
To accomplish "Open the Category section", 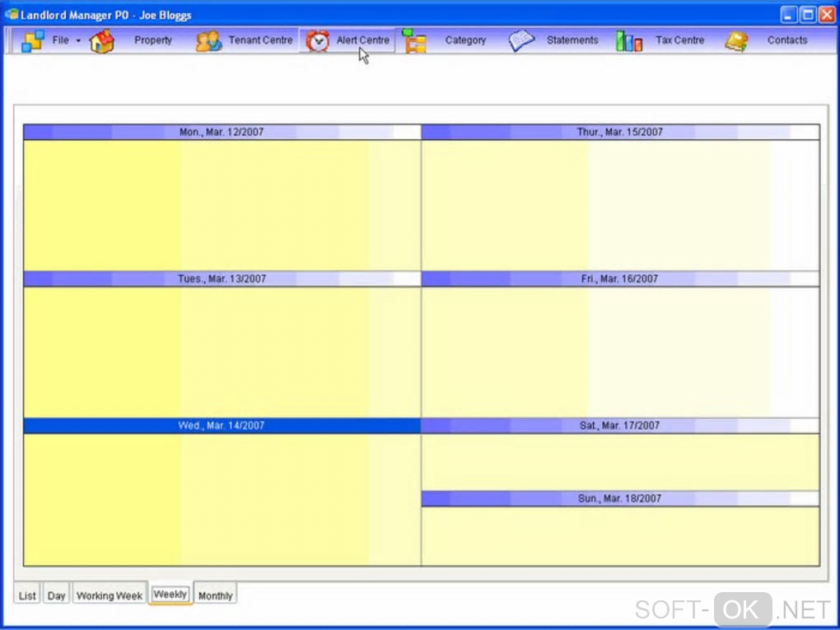I will 465,40.
